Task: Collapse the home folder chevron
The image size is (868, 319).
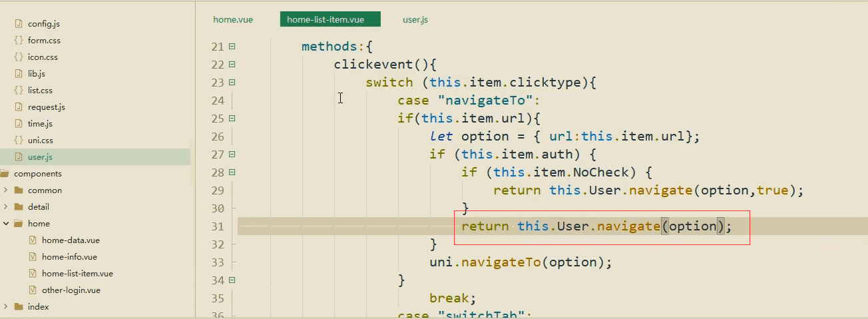Action: click(5, 223)
